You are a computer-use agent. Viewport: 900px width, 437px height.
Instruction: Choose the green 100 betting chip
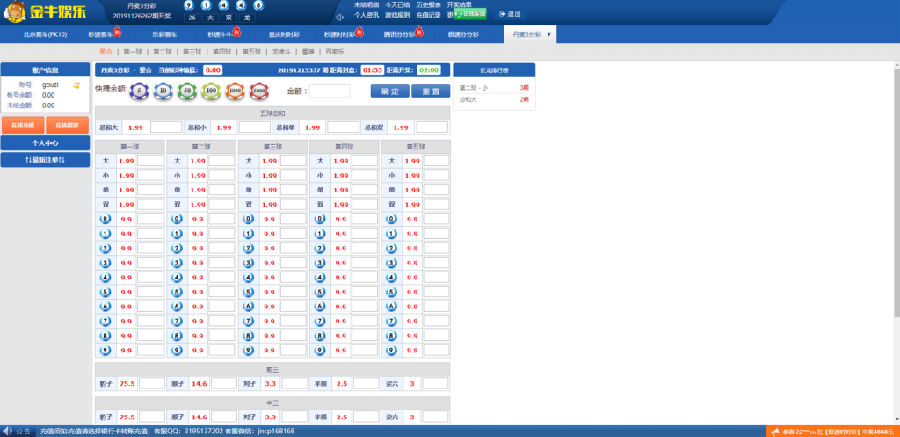[210, 91]
